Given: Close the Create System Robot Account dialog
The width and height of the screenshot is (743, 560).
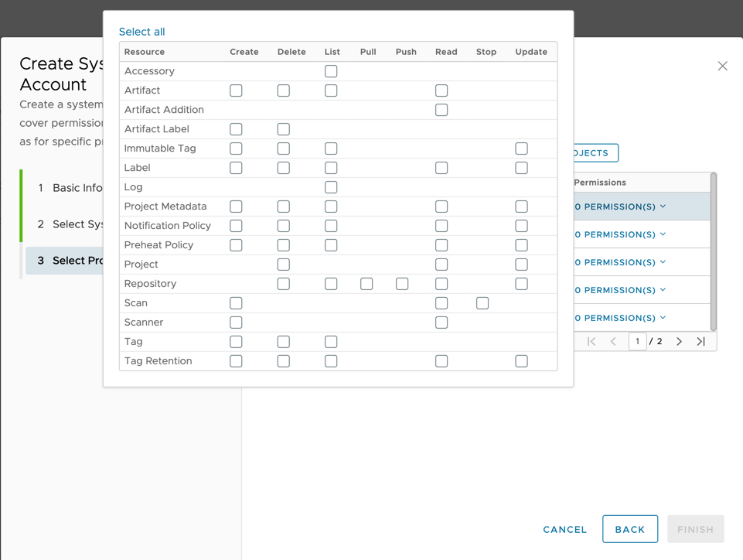Looking at the screenshot, I should pos(722,67).
